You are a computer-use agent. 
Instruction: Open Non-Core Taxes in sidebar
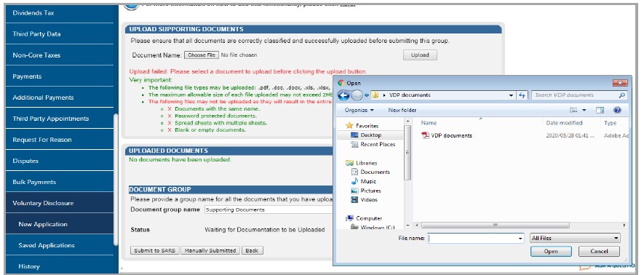coord(59,55)
